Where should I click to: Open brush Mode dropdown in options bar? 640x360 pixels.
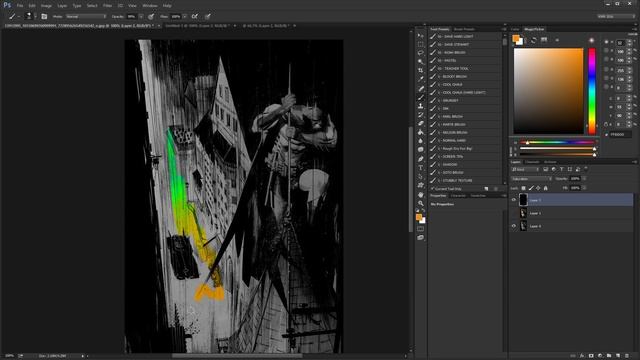click(85, 16)
